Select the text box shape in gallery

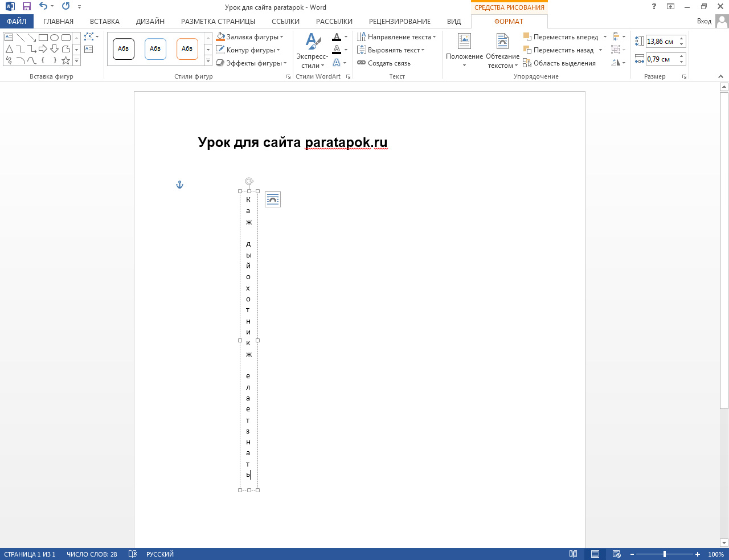click(x=9, y=38)
